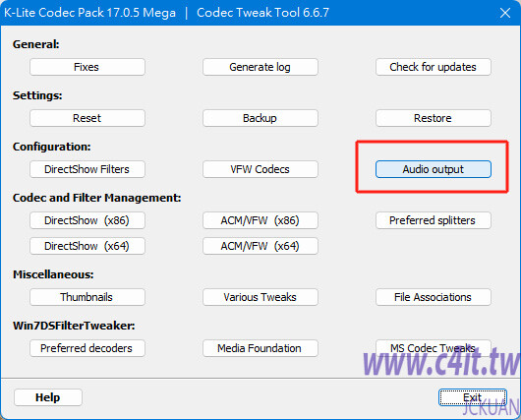Open ACM/VFW (x64) management
Image resolution: width=521 pixels, height=420 pixels.
pyautogui.click(x=260, y=246)
